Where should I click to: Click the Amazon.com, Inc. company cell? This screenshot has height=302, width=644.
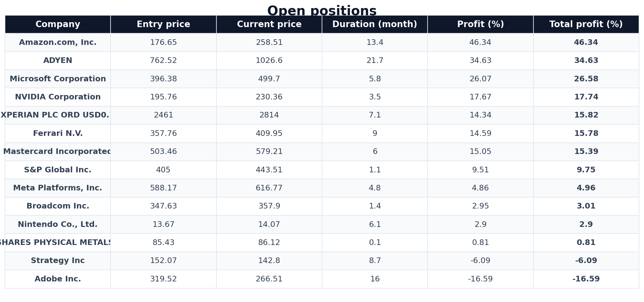58,42
